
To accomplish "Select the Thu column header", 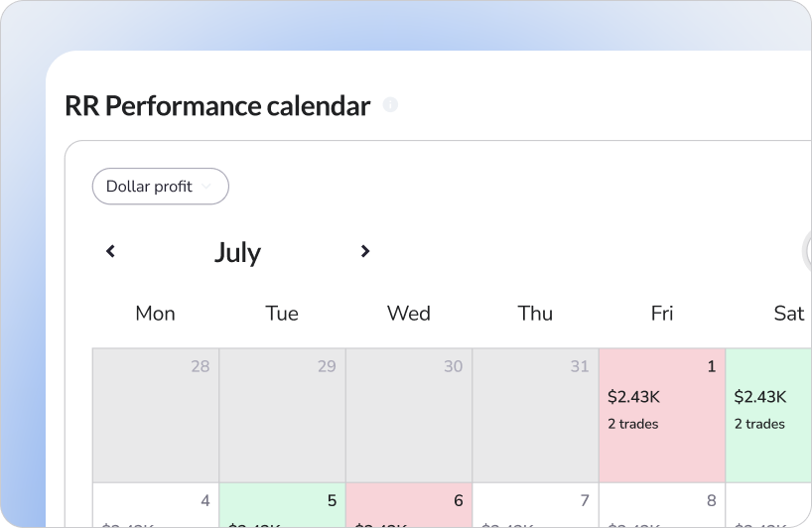I will (535, 314).
